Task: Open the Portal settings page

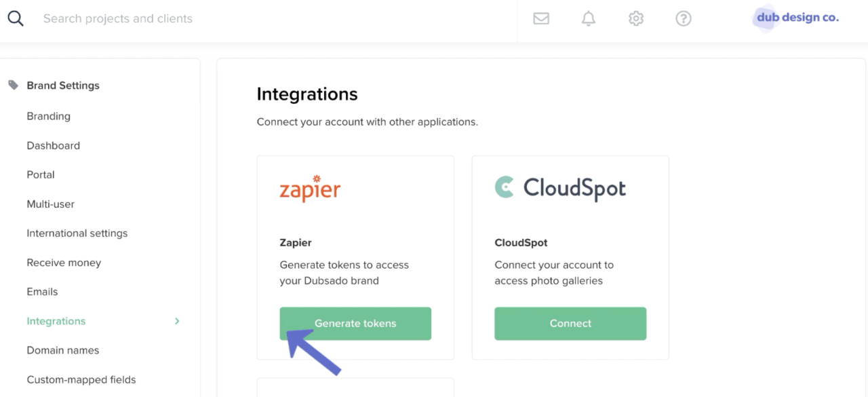Action: 40,174
